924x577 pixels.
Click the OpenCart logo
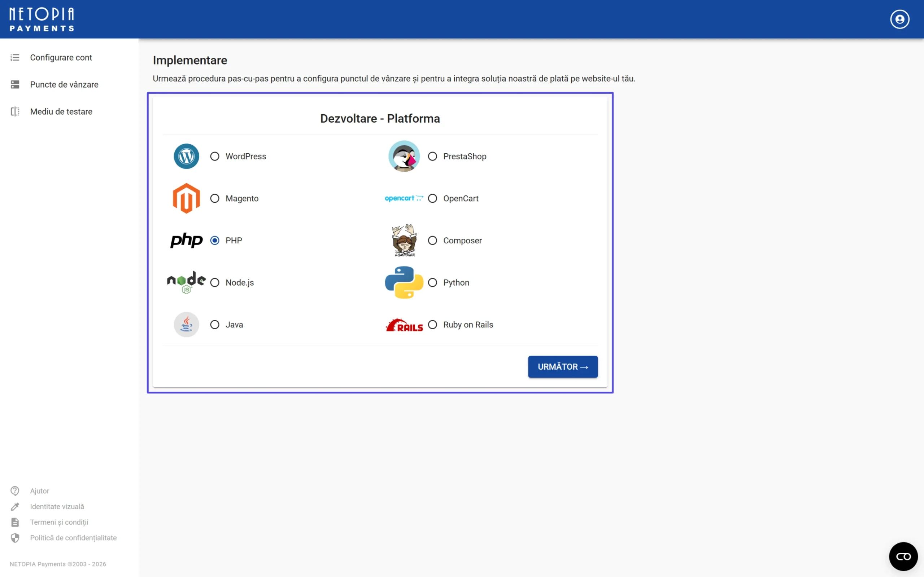403,198
